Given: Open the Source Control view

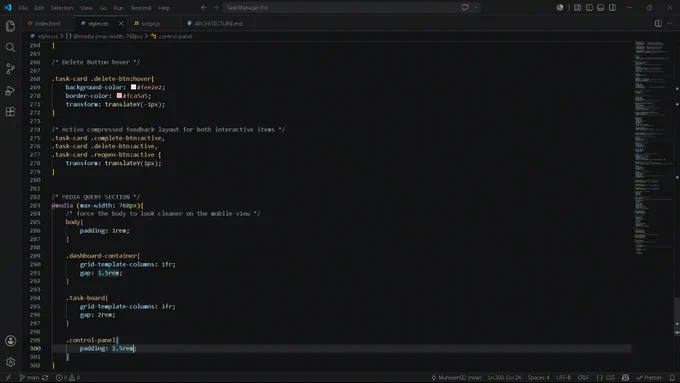Looking at the screenshot, I should pos(10,69).
